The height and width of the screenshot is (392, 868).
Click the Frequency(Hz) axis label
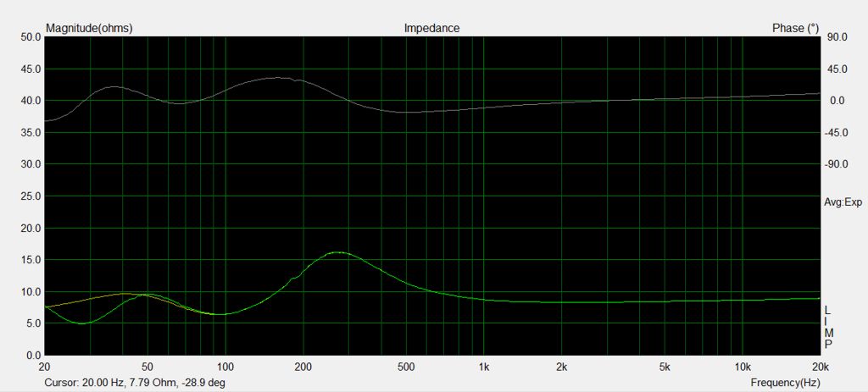tap(785, 383)
